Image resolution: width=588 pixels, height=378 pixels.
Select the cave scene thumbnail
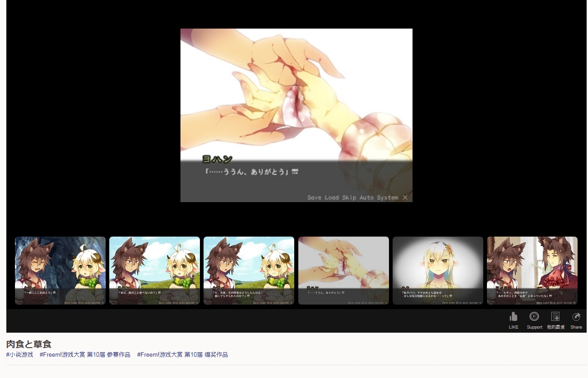(x=60, y=271)
